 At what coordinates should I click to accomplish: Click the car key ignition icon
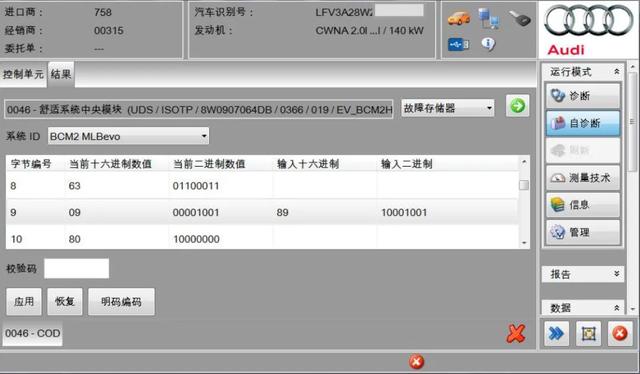[x=520, y=18]
